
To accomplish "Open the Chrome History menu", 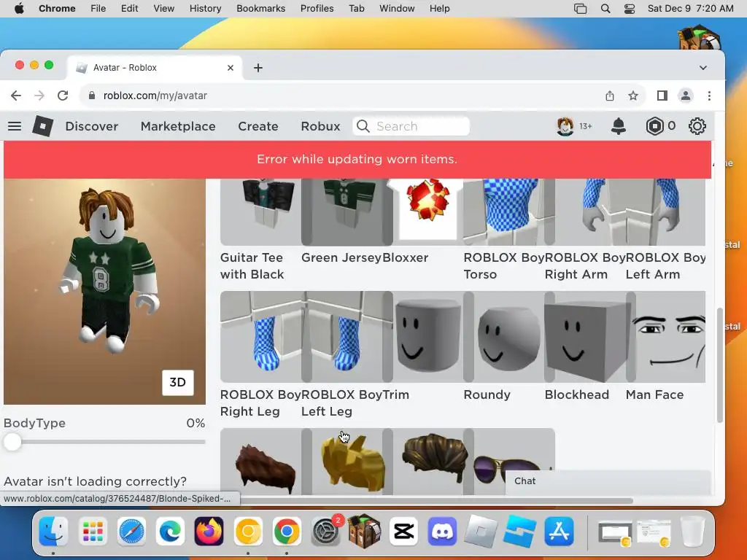I will 205,9.
